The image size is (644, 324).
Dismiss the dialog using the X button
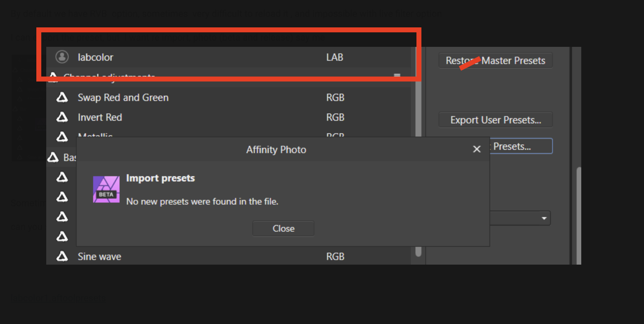pyautogui.click(x=477, y=149)
